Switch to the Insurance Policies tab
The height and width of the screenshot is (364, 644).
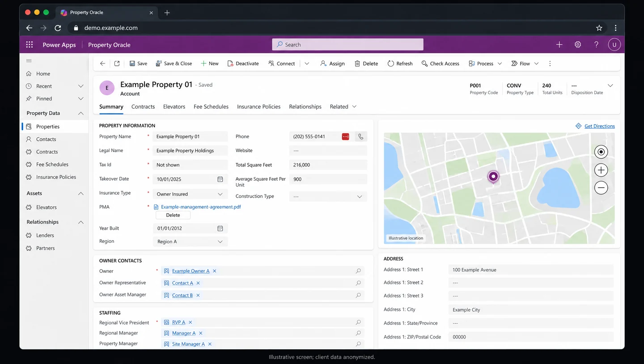pos(259,107)
